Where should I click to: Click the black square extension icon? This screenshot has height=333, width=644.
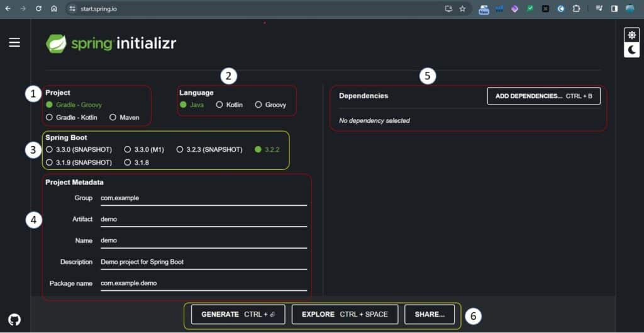545,9
